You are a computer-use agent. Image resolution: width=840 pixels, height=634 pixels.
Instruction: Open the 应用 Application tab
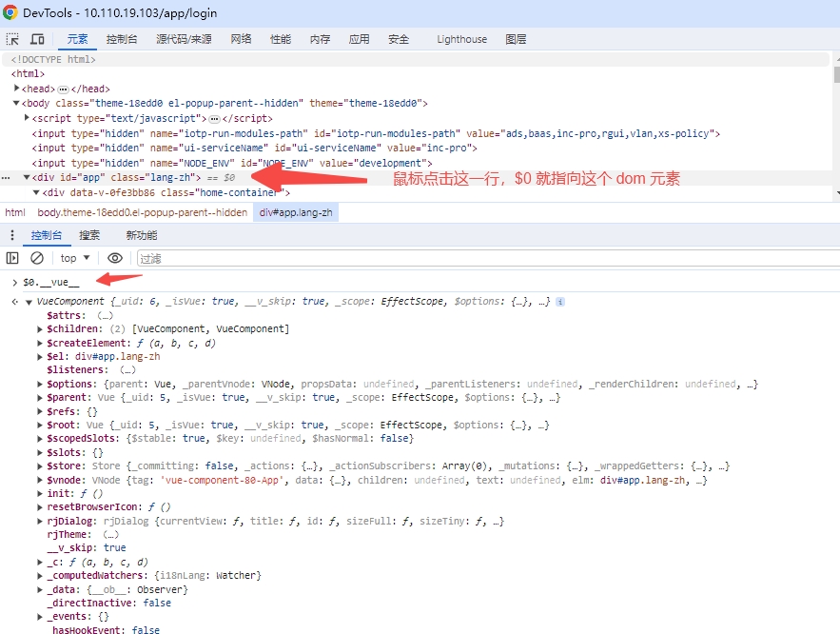click(x=359, y=39)
